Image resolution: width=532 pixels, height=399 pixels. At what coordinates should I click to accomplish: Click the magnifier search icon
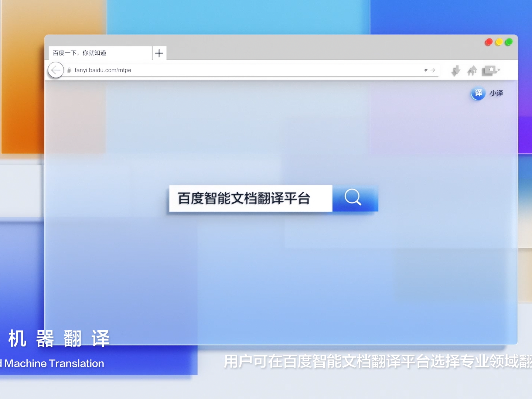tap(354, 198)
